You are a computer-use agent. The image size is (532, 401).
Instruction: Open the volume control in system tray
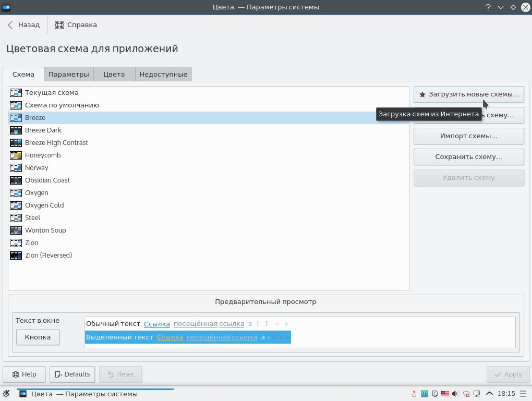455,394
